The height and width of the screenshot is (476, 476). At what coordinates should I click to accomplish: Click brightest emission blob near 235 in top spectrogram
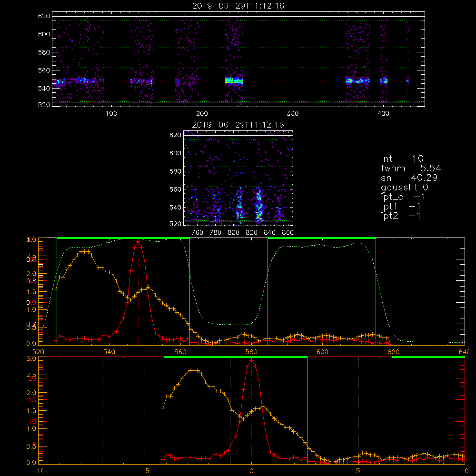(x=234, y=81)
